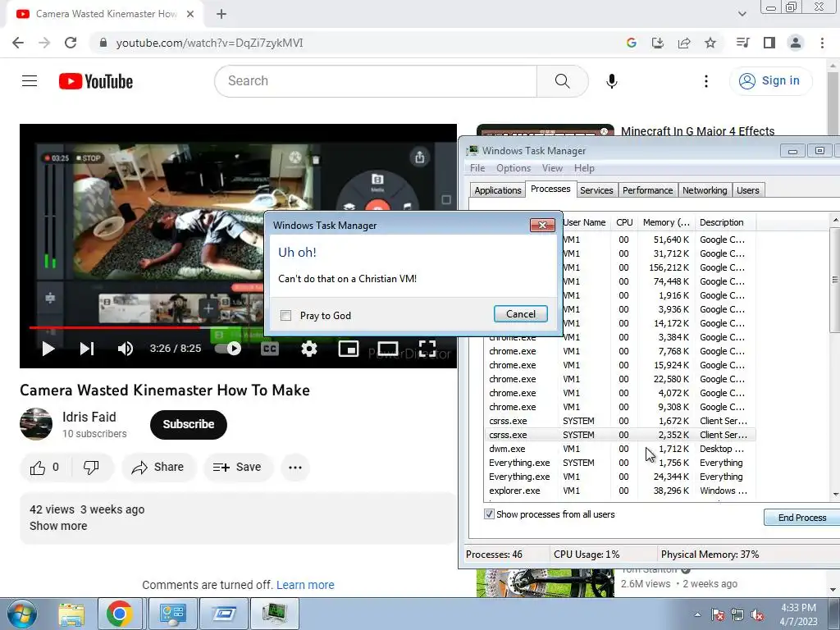Select the explorer.exe process row
This screenshot has width=840, height=630.
(x=620, y=491)
